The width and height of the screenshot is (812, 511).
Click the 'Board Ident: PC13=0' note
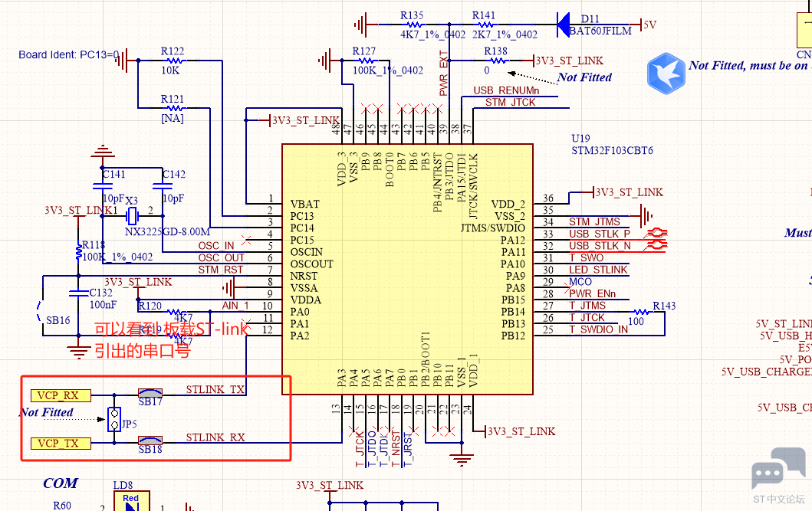pyautogui.click(x=69, y=55)
